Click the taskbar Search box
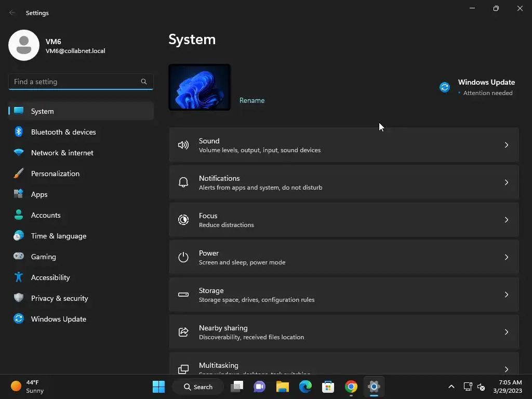 (198, 387)
